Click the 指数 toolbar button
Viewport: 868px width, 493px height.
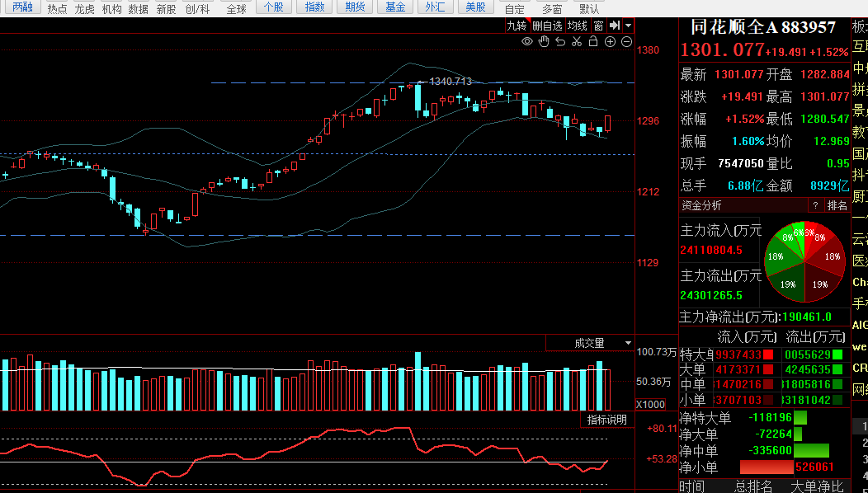point(315,7)
